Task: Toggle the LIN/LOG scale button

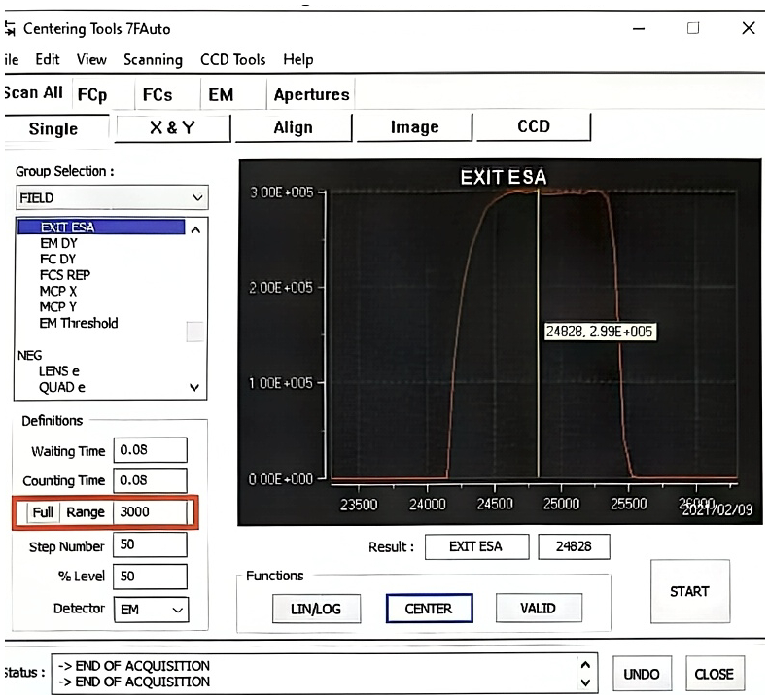Action: pyautogui.click(x=316, y=609)
